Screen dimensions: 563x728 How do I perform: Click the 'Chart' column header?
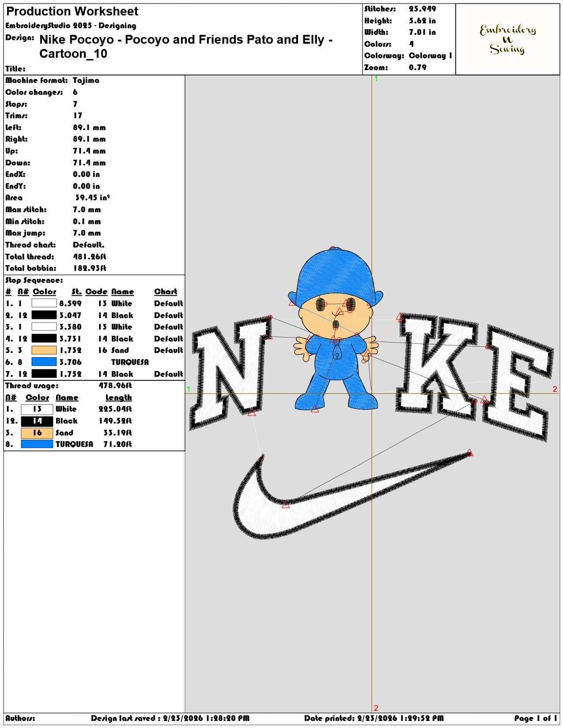tap(166, 292)
